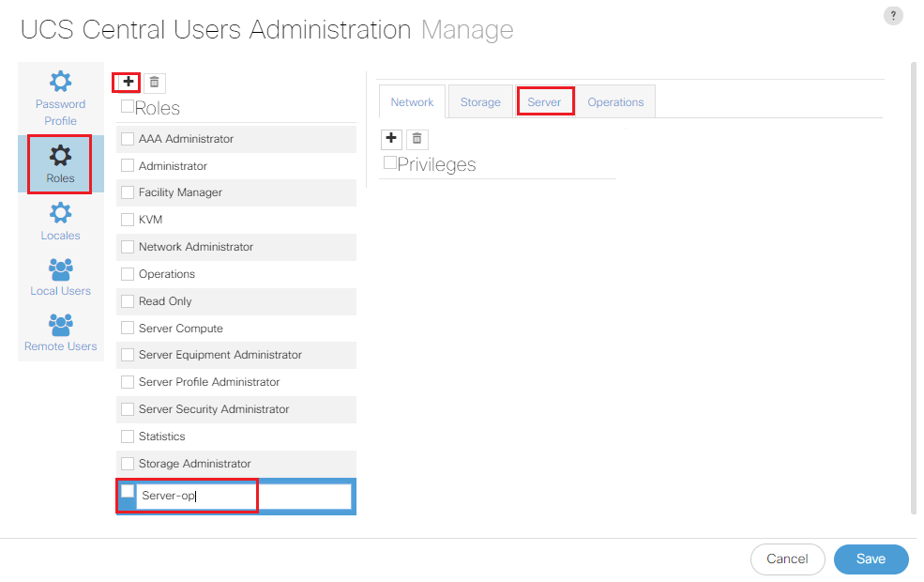Open the Locales gear icon
The width and height of the screenshot is (924, 582).
point(60,213)
